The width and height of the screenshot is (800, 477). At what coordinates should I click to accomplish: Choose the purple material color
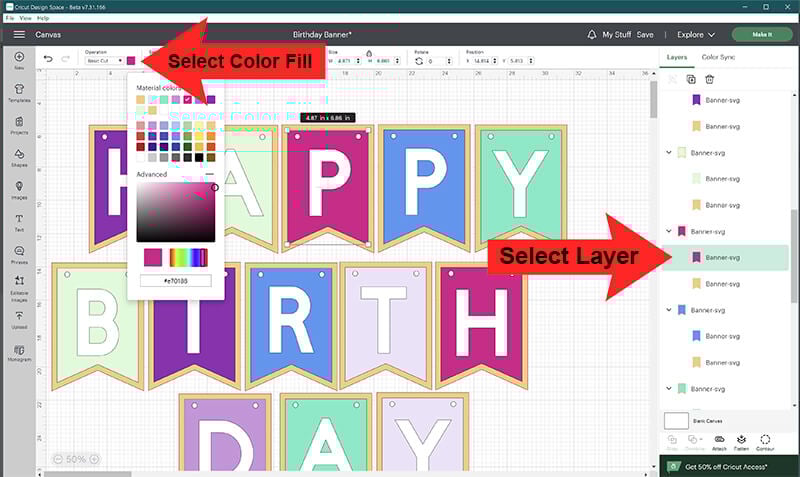click(211, 99)
